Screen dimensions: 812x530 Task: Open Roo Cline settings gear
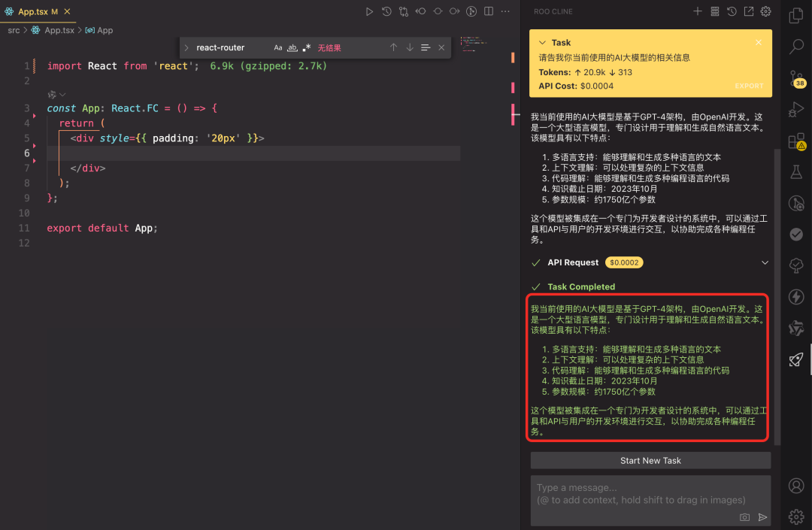click(x=765, y=11)
